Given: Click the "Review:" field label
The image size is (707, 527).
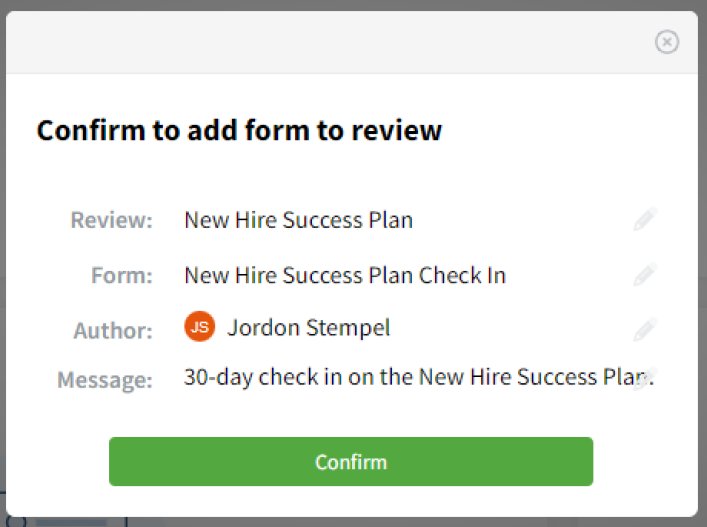Looking at the screenshot, I should pyautogui.click(x=112, y=220).
